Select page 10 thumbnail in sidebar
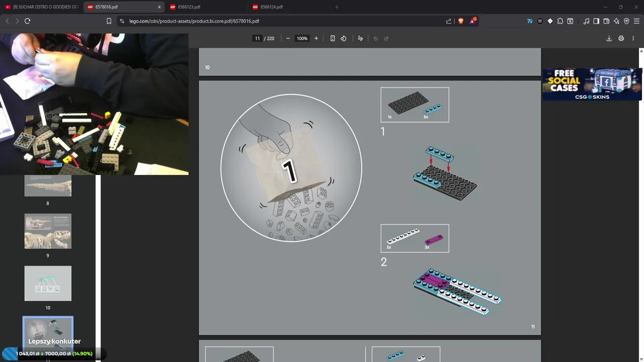 (x=48, y=284)
